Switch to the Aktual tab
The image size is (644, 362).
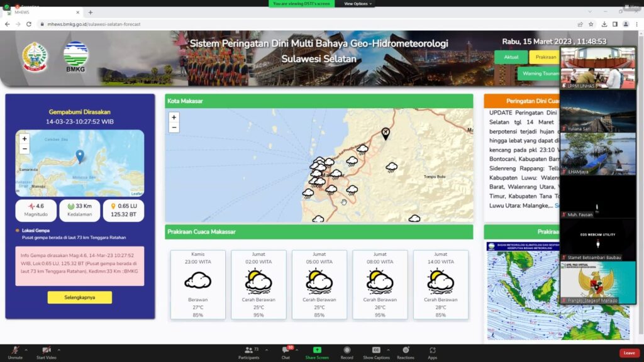click(511, 57)
